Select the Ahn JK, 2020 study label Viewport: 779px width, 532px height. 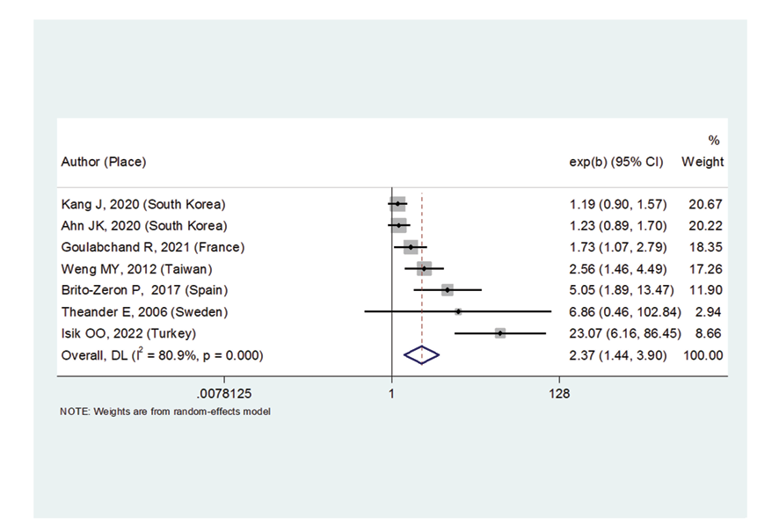click(143, 225)
